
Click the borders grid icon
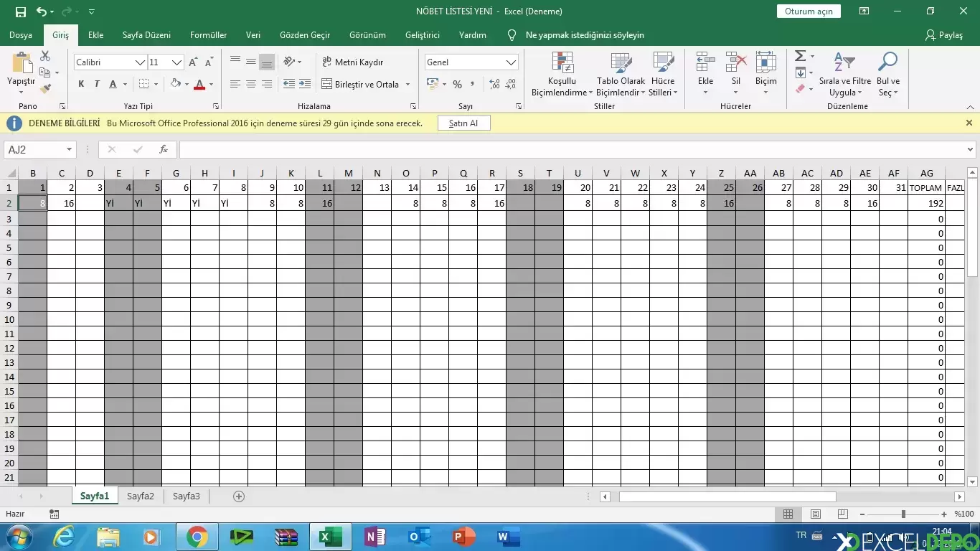pyautogui.click(x=143, y=84)
